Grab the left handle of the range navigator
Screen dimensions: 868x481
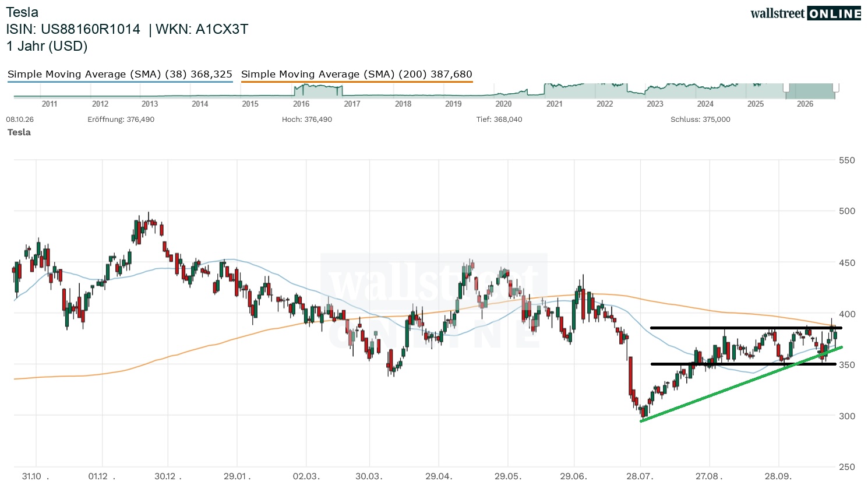coord(786,88)
